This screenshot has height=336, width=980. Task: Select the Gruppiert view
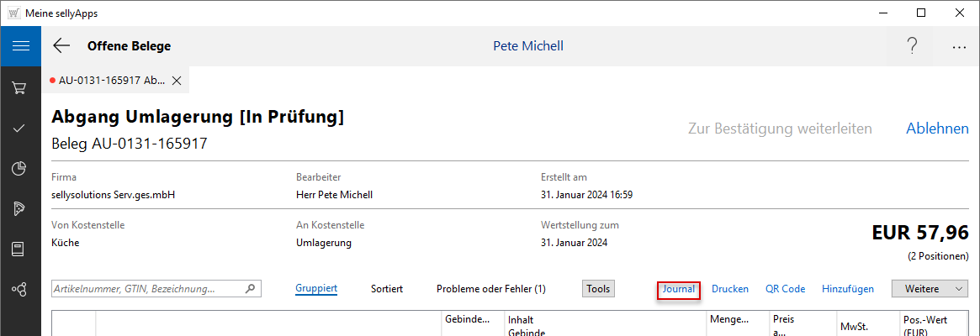pyautogui.click(x=316, y=289)
